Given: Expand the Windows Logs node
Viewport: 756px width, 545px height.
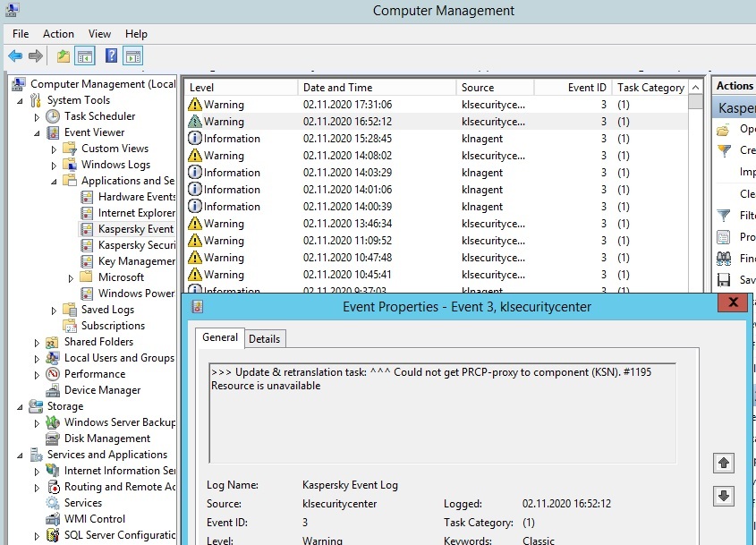Looking at the screenshot, I should pyautogui.click(x=54, y=166).
